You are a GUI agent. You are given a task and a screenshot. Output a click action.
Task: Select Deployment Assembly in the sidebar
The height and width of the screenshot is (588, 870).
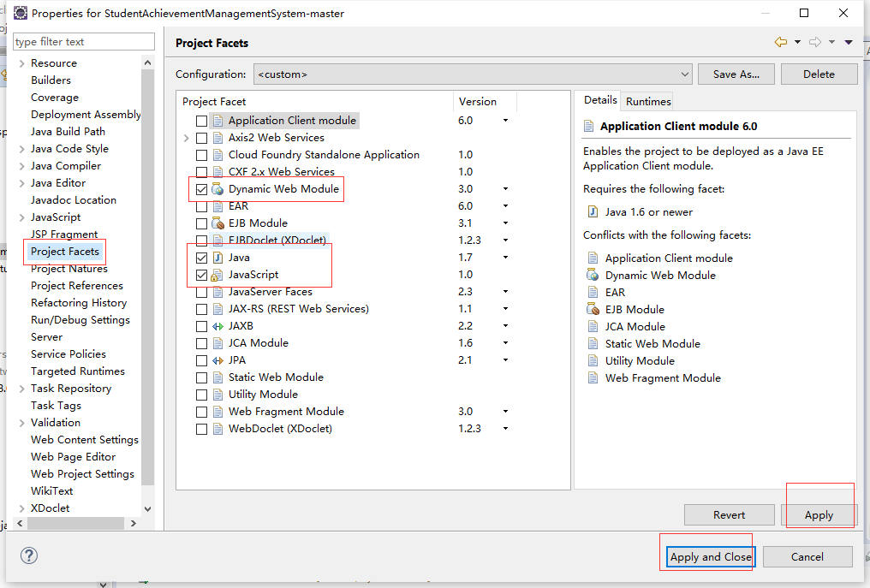pyautogui.click(x=86, y=115)
